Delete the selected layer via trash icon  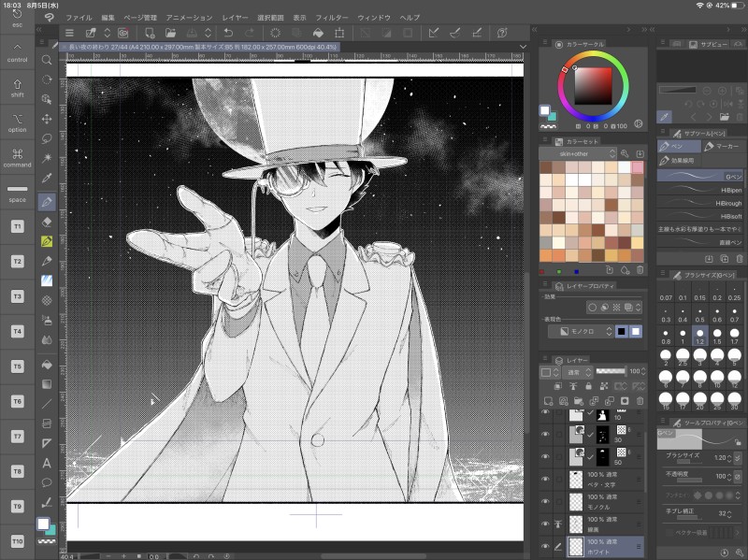point(640,401)
